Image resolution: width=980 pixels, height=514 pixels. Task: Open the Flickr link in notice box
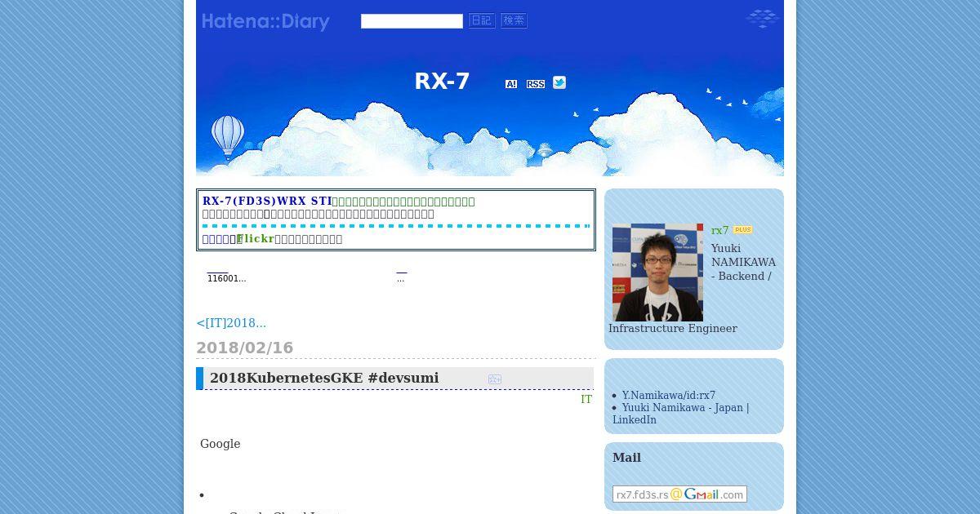(256, 239)
